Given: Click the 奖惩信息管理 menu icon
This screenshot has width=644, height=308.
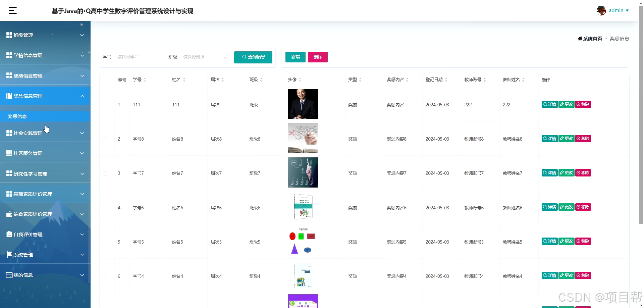Looking at the screenshot, I should (x=9, y=96).
